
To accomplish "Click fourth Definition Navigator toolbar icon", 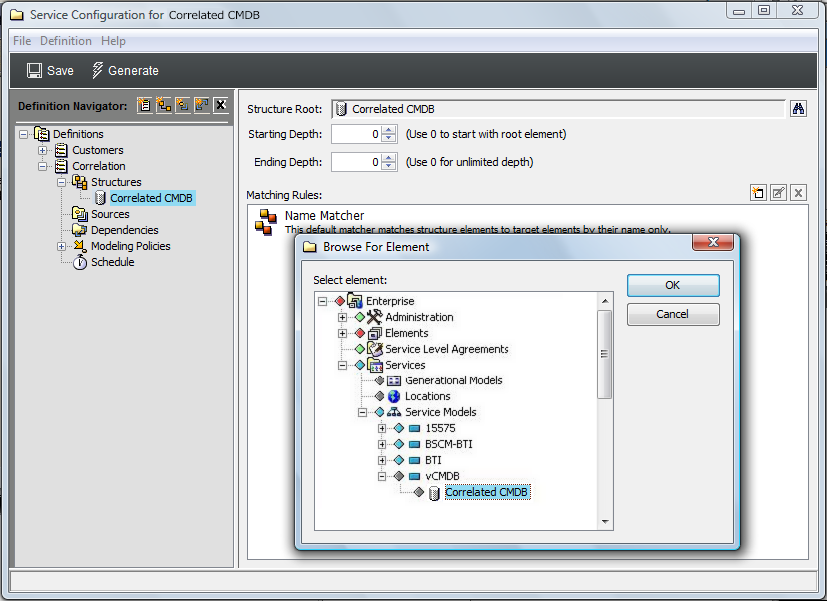I will pyautogui.click(x=201, y=105).
